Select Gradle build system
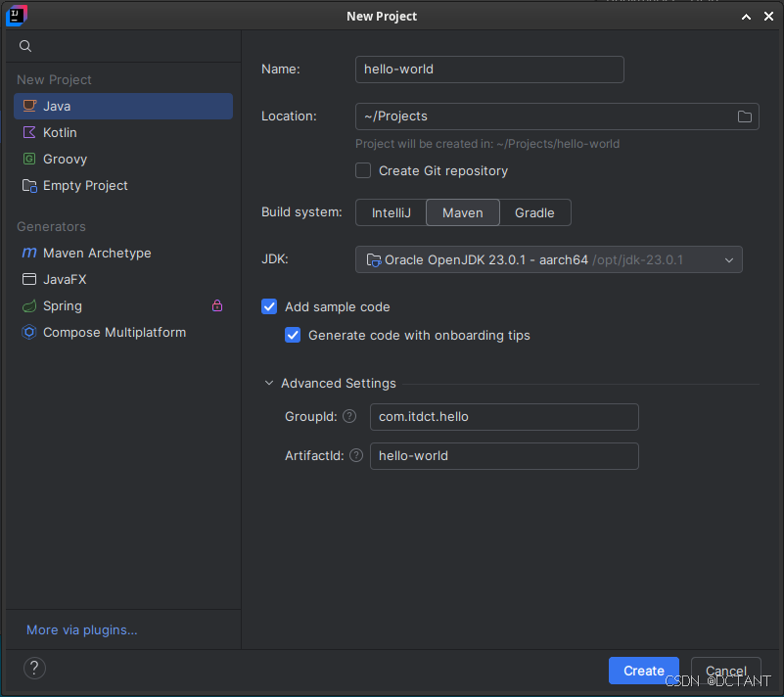The image size is (784, 697). pyautogui.click(x=534, y=212)
